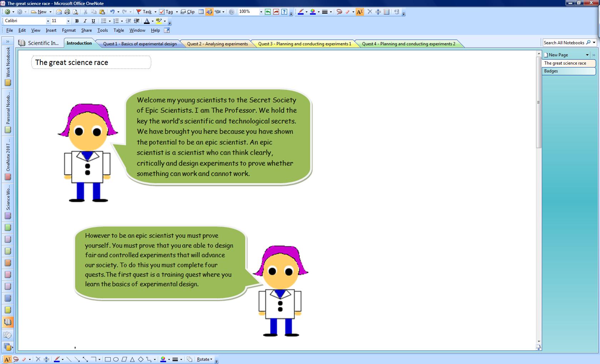Screen dimensions: 600x364
Task: Click the Clip screen clipping tool
Action: point(187,12)
